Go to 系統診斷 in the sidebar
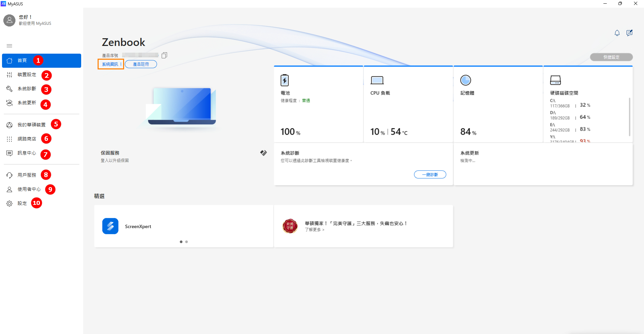The image size is (644, 334). click(x=27, y=89)
